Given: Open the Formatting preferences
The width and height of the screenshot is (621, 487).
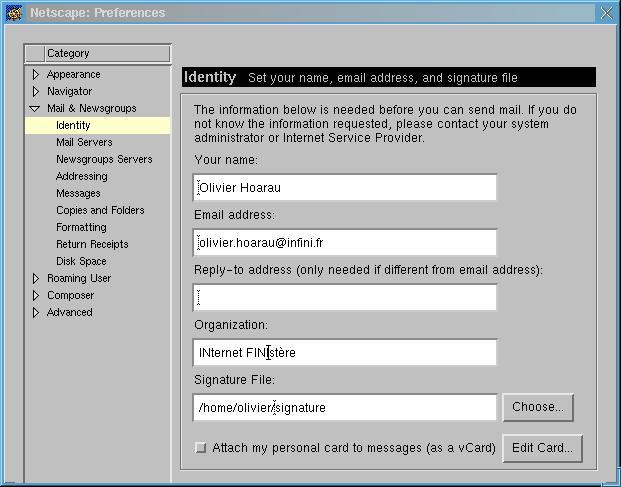Looking at the screenshot, I should click(x=81, y=227).
